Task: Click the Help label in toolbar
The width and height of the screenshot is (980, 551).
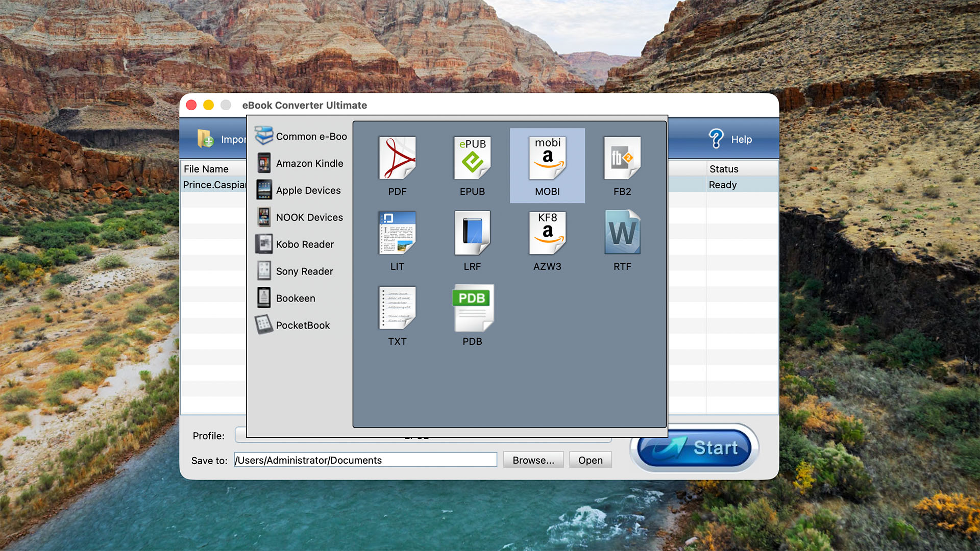Action: 741,139
